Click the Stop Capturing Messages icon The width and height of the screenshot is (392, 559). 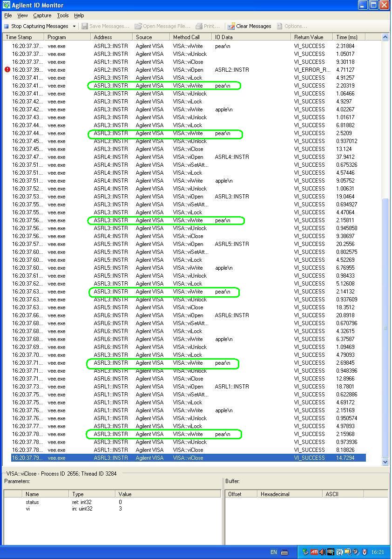point(7,26)
